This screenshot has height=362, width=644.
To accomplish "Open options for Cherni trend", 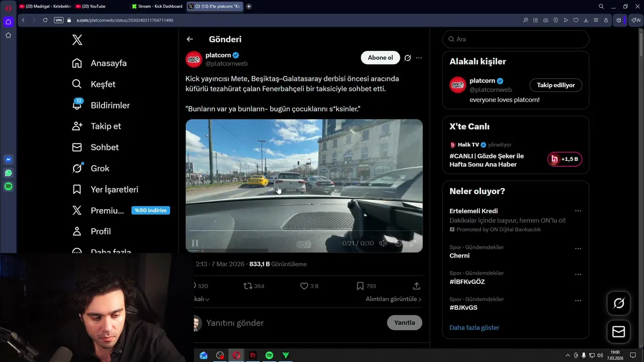I will [x=578, y=249].
